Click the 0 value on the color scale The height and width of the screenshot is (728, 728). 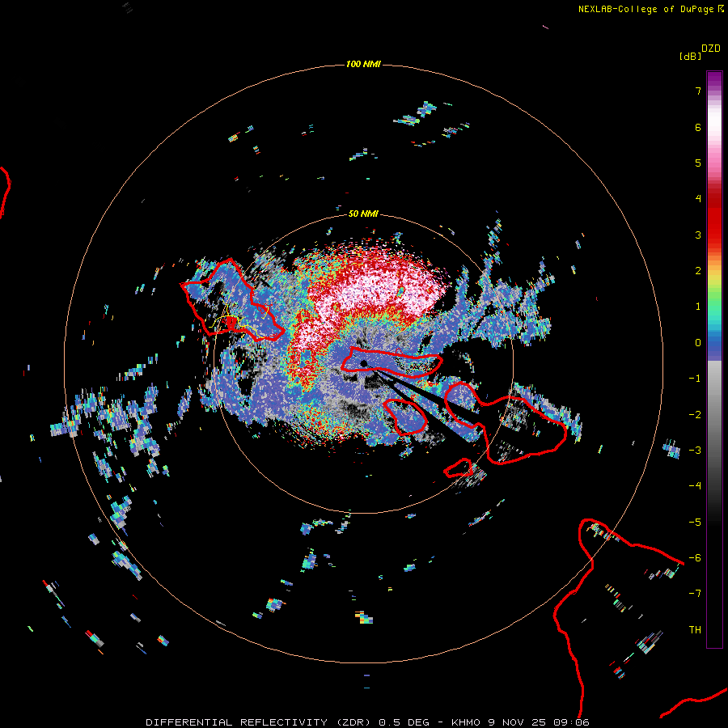pyautogui.click(x=698, y=343)
